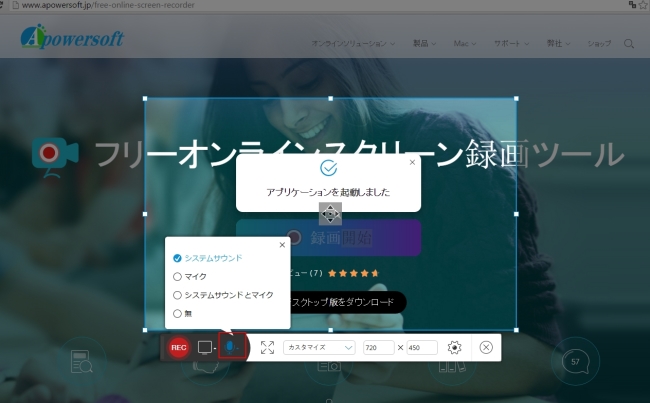Open the カスタマイズ resolution dropdown
650x403 pixels.
coord(319,347)
